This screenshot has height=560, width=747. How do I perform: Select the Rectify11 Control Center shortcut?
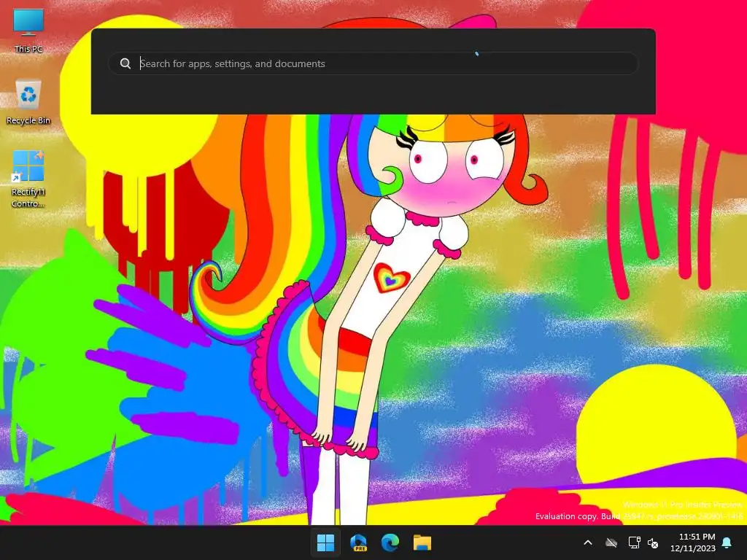tap(28, 179)
